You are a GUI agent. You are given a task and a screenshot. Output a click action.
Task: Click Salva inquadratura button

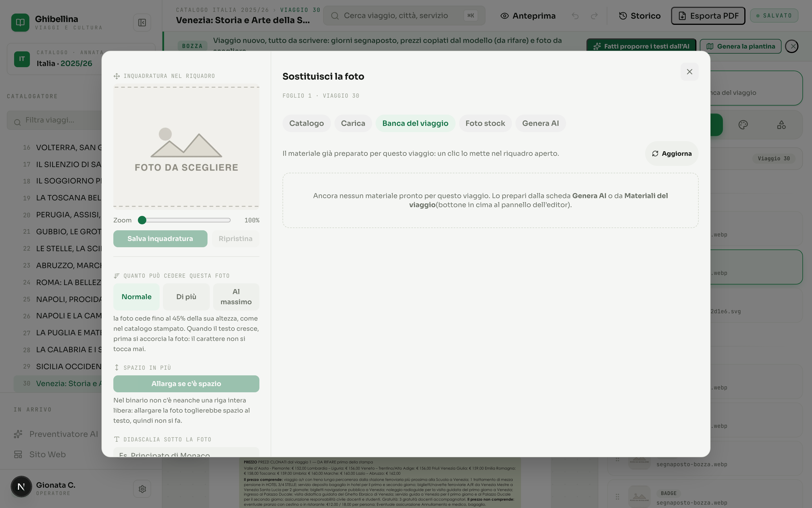[160, 238]
